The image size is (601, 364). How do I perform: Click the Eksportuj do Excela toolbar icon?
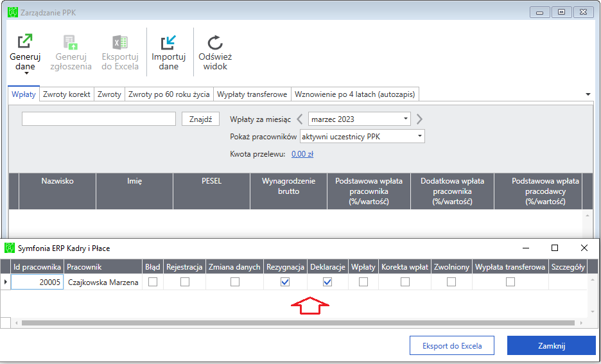click(120, 42)
